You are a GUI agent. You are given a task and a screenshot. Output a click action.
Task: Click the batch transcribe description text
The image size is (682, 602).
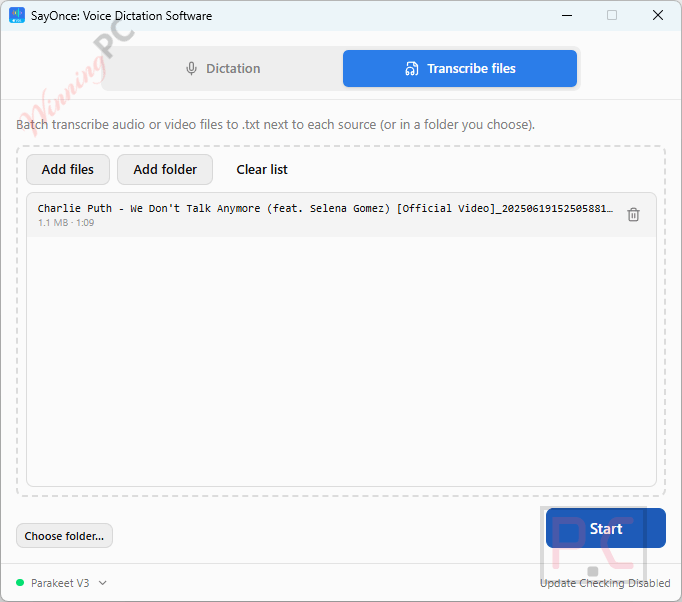pos(275,125)
